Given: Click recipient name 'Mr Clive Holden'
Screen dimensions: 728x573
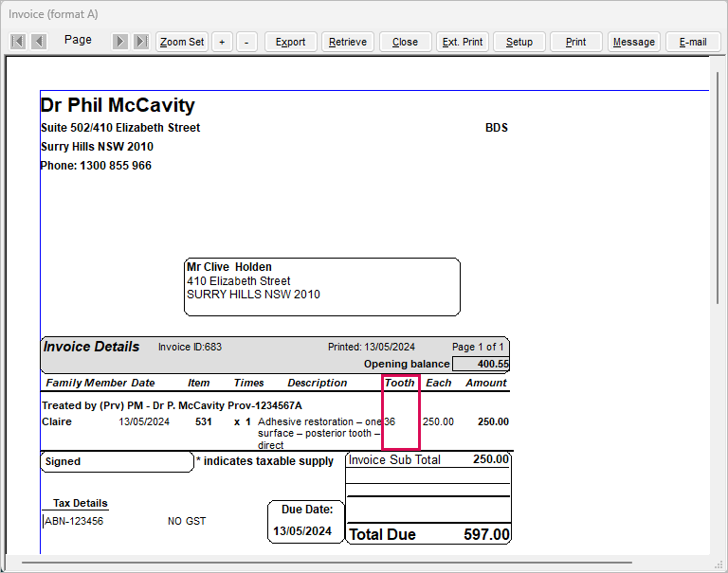Looking at the screenshot, I should [229, 267].
